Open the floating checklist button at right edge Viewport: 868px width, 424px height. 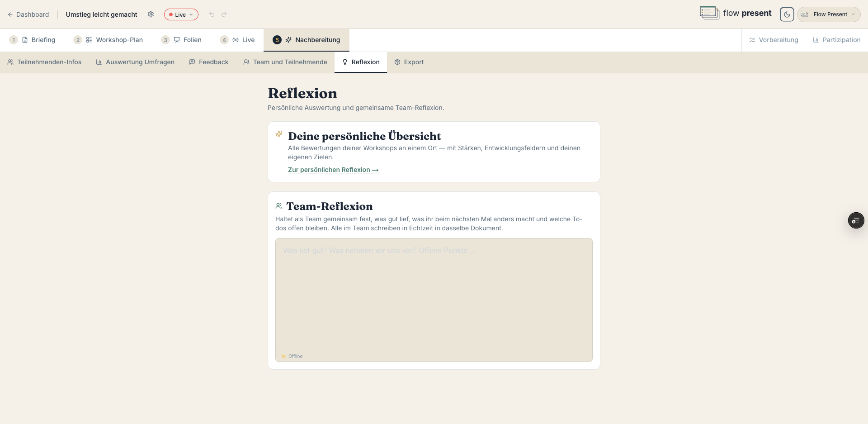click(x=856, y=220)
